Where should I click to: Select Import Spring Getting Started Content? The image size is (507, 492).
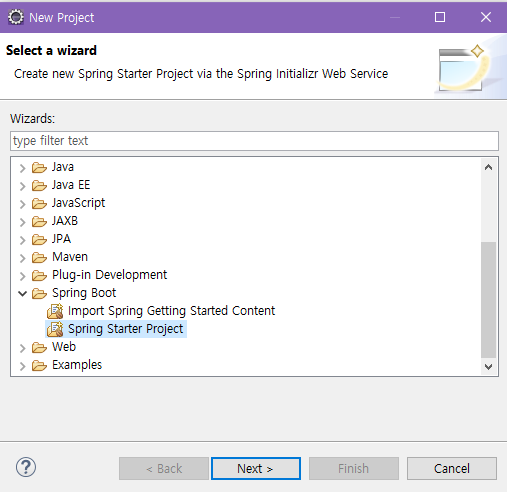pyautogui.click(x=171, y=311)
